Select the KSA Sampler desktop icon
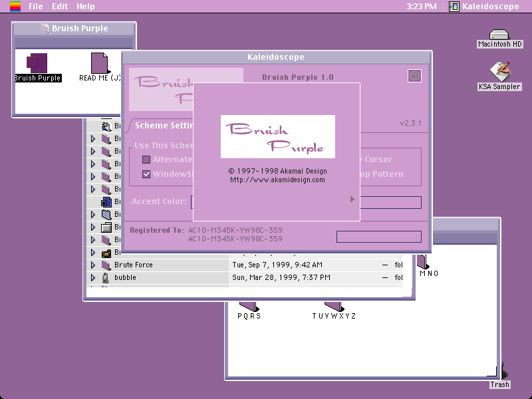 tap(500, 71)
